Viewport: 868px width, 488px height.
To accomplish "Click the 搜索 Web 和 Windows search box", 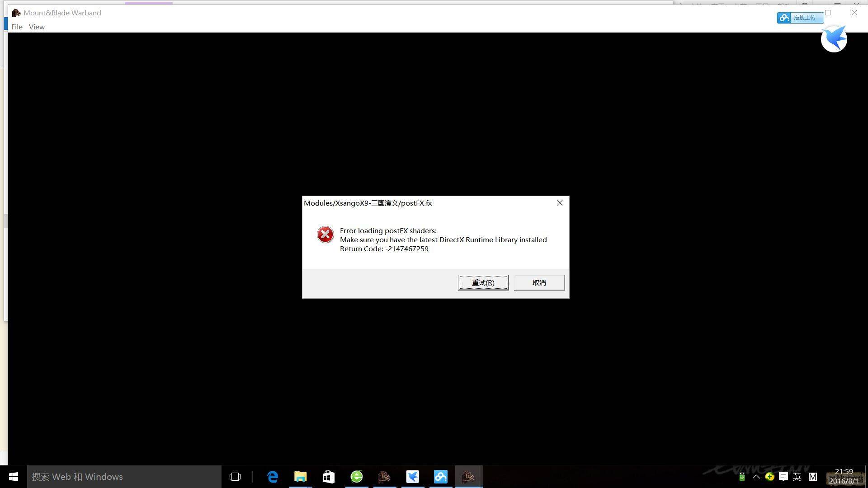I will pyautogui.click(x=124, y=477).
